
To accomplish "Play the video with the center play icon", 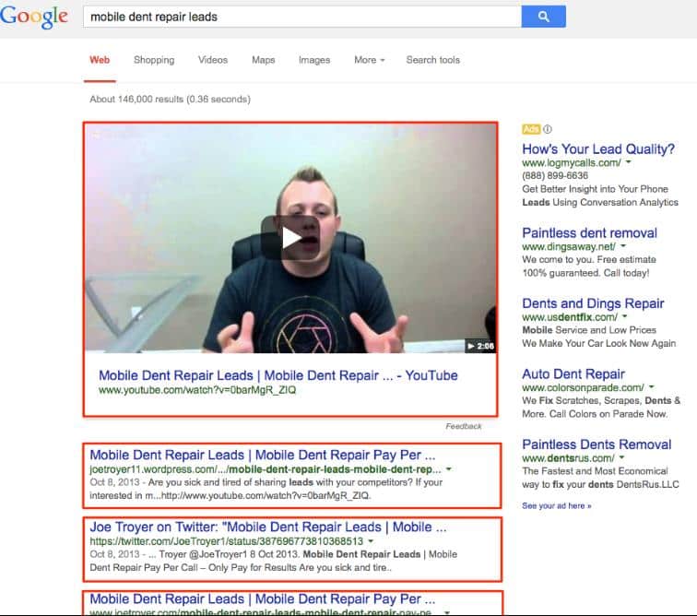I will click(x=290, y=238).
